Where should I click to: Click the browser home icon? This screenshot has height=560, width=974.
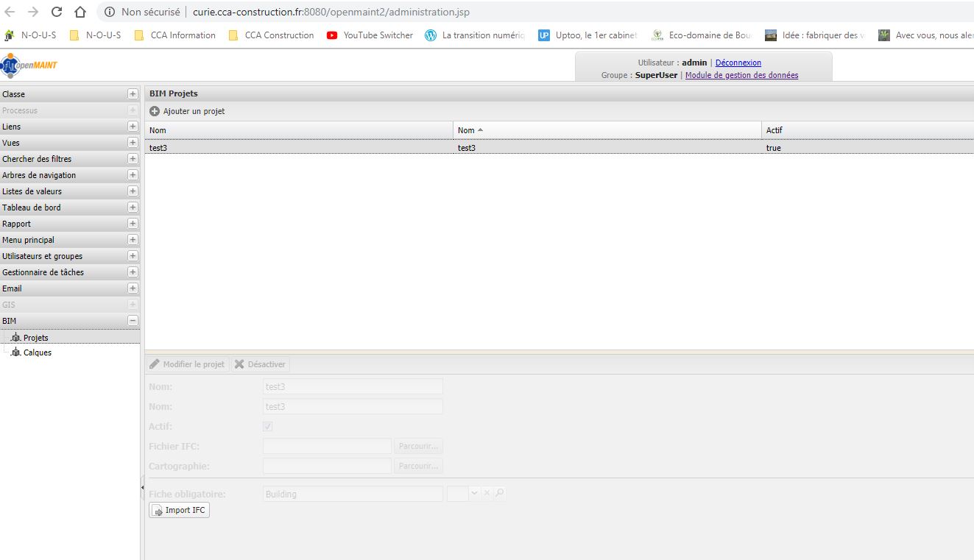(80, 12)
